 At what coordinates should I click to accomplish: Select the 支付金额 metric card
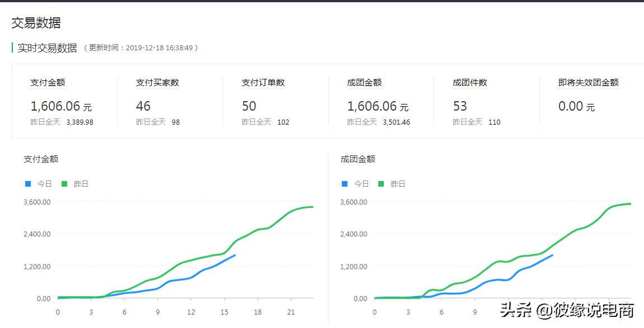62,101
